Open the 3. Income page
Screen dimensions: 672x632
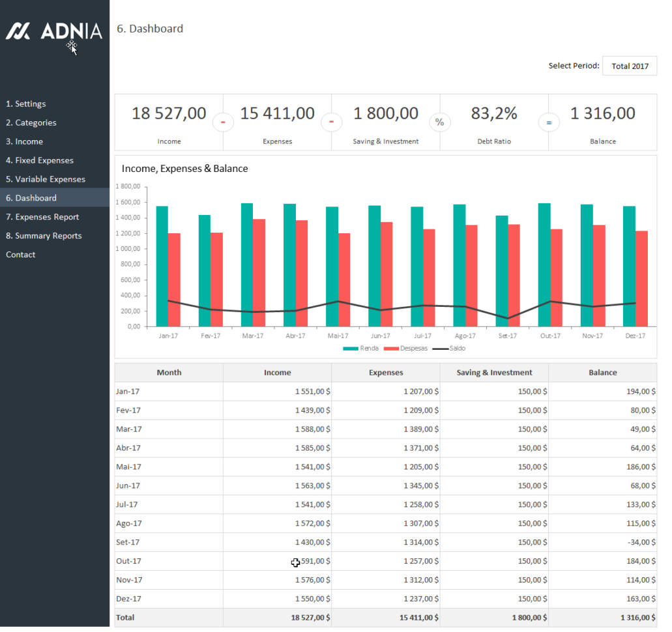tap(24, 141)
